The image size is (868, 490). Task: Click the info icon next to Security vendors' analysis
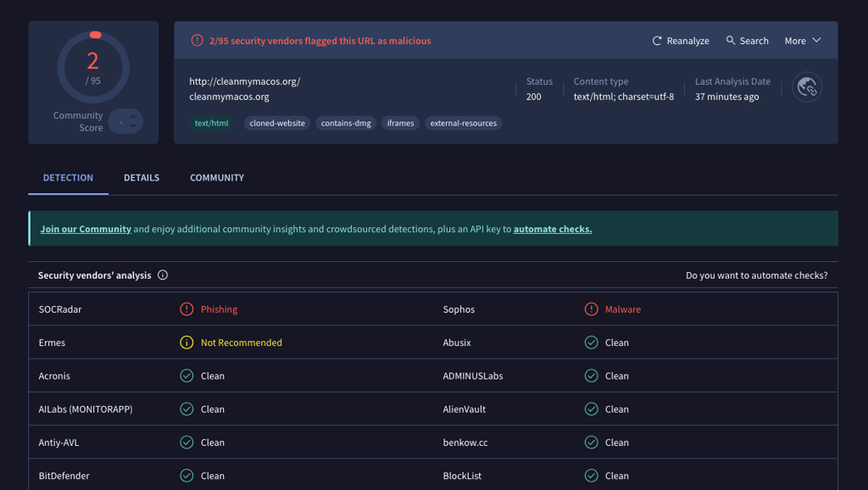pyautogui.click(x=162, y=276)
